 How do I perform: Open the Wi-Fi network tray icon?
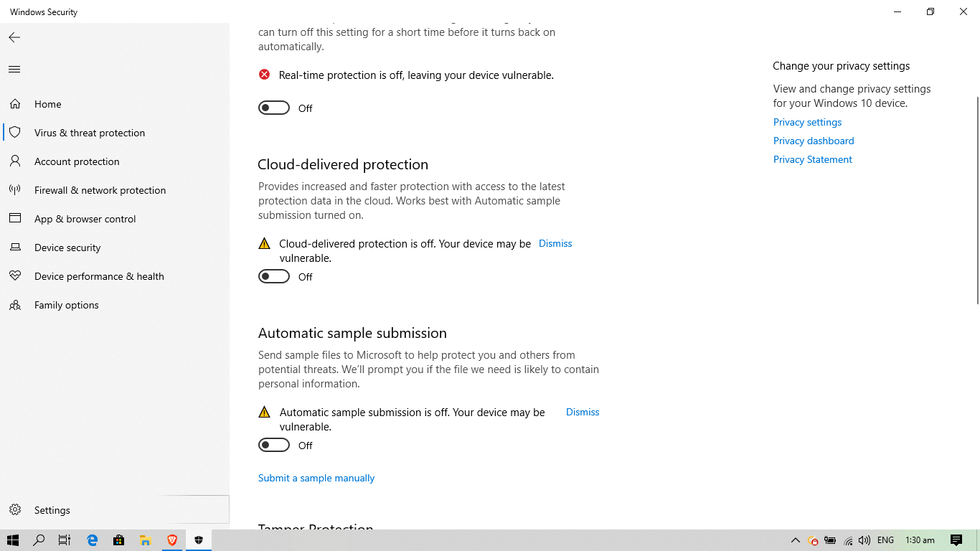pyautogui.click(x=848, y=540)
